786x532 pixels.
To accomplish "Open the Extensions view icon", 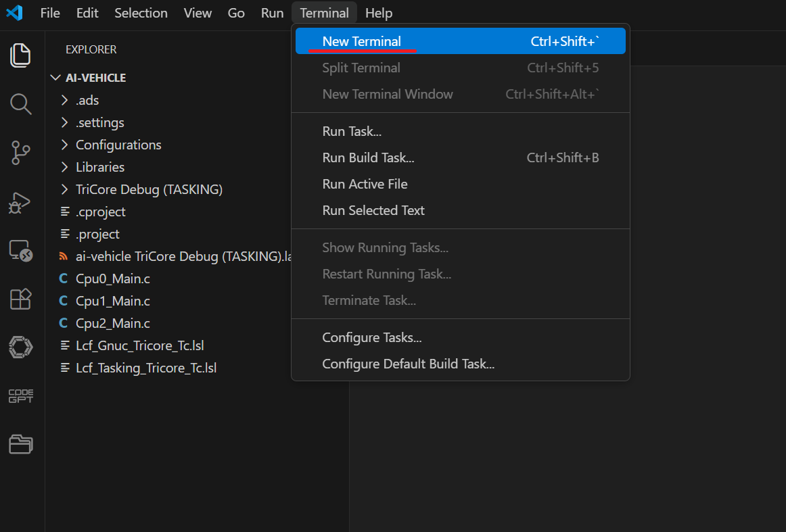I will pos(20,299).
